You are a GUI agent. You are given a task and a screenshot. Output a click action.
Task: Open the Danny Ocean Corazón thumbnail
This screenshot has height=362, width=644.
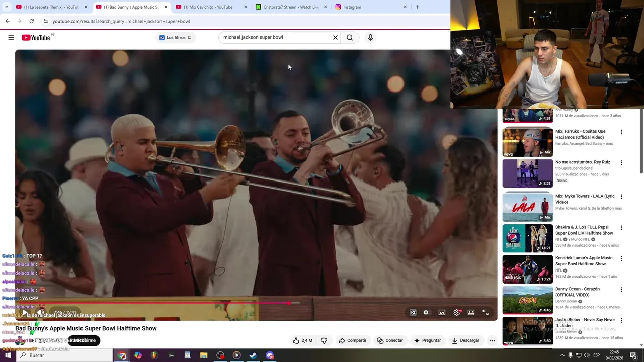coord(528,300)
